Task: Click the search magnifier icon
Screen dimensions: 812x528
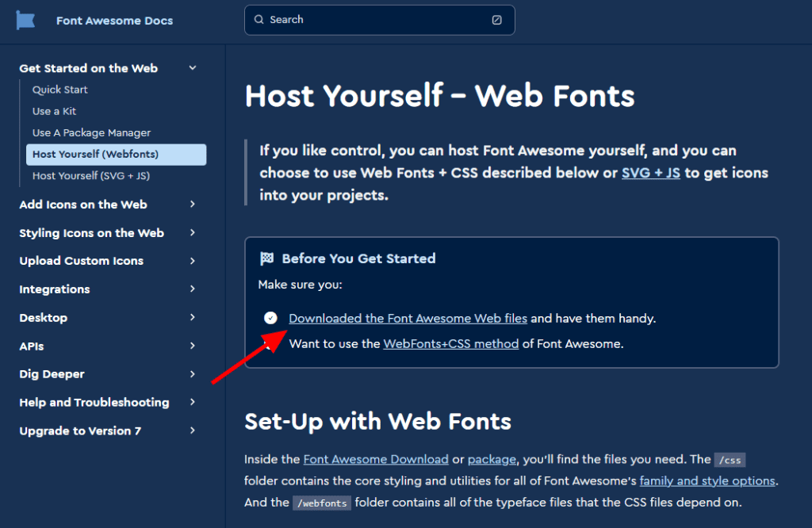Action: tap(259, 20)
